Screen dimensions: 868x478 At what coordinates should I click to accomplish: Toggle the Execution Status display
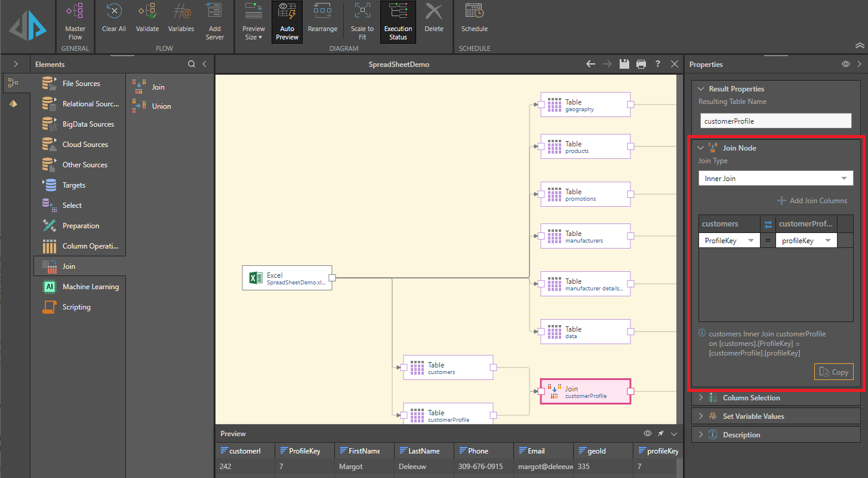[398, 22]
